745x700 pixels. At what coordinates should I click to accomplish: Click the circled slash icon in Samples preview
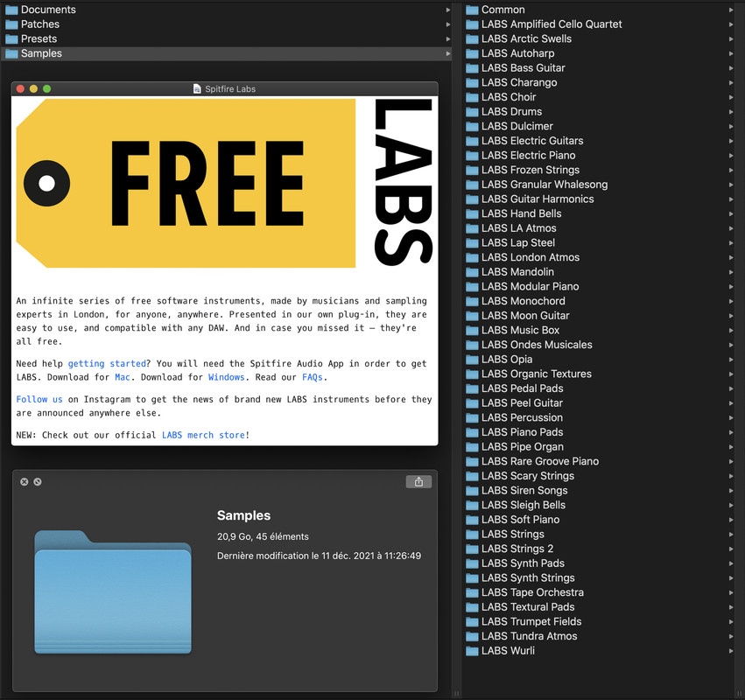point(38,481)
